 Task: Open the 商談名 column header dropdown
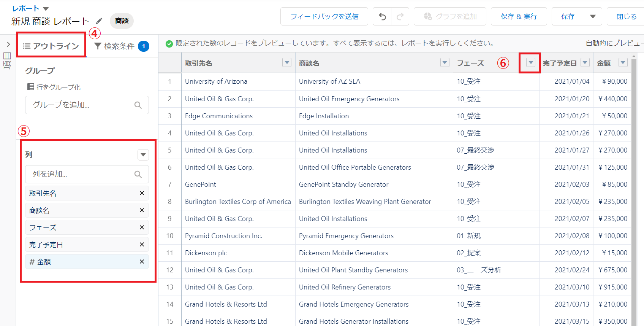tap(445, 63)
